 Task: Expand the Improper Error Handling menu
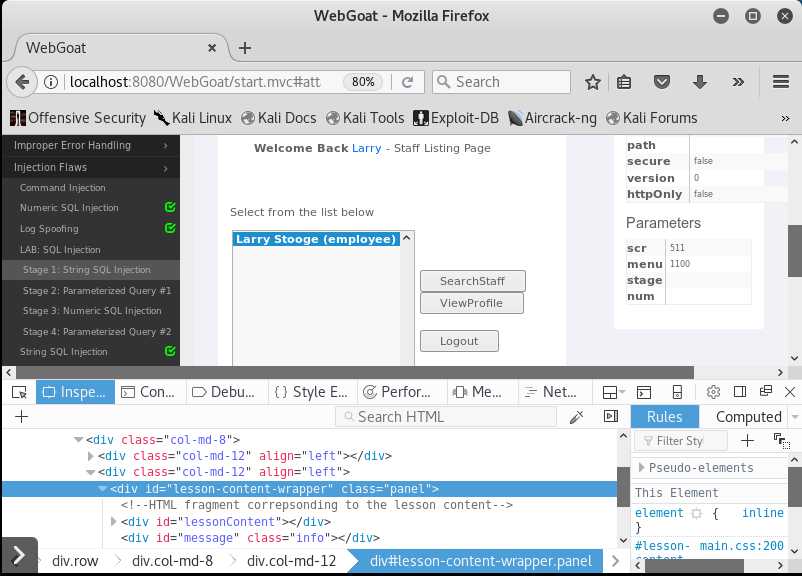coord(91,146)
